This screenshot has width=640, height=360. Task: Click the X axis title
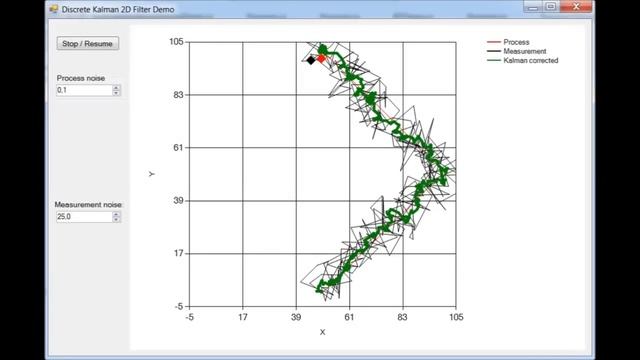coord(322,332)
